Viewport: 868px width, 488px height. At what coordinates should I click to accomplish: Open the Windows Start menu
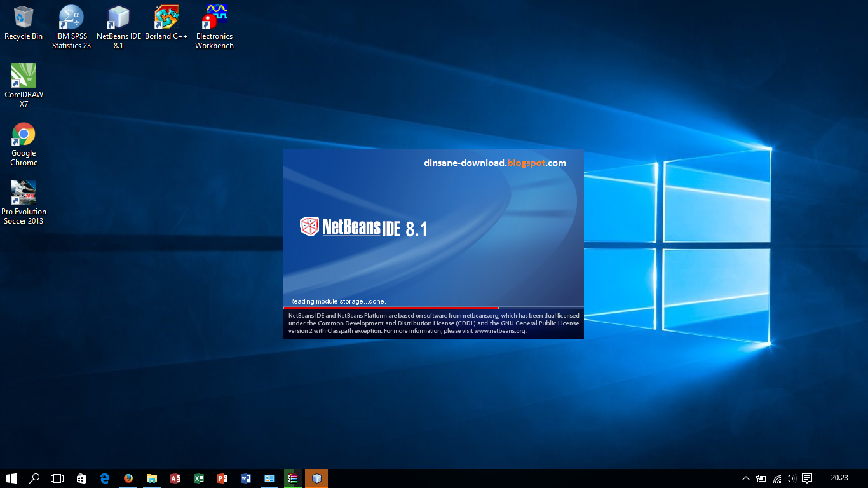(x=11, y=478)
